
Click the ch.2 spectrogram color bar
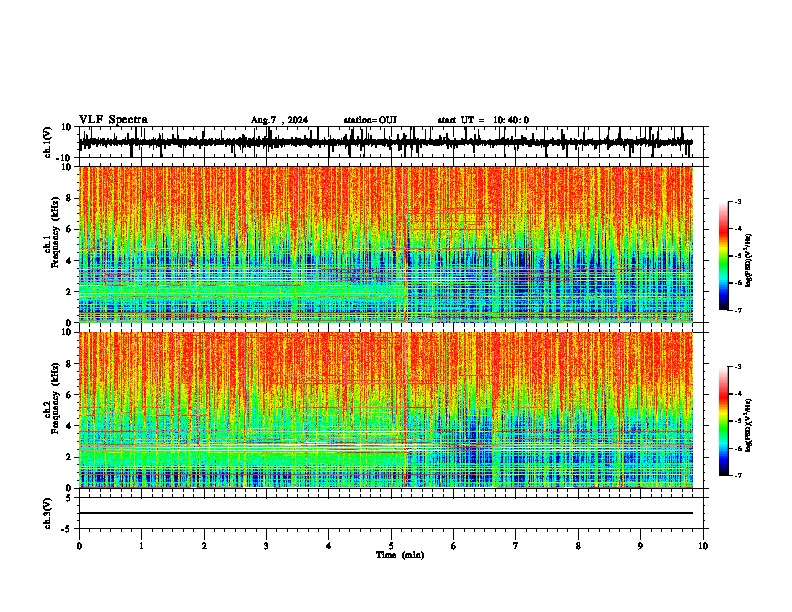[x=723, y=421]
